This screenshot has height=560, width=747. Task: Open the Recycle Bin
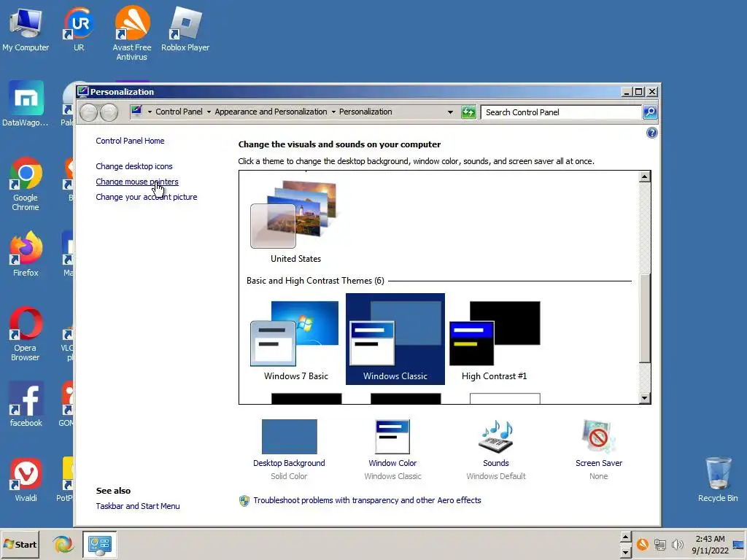click(718, 480)
